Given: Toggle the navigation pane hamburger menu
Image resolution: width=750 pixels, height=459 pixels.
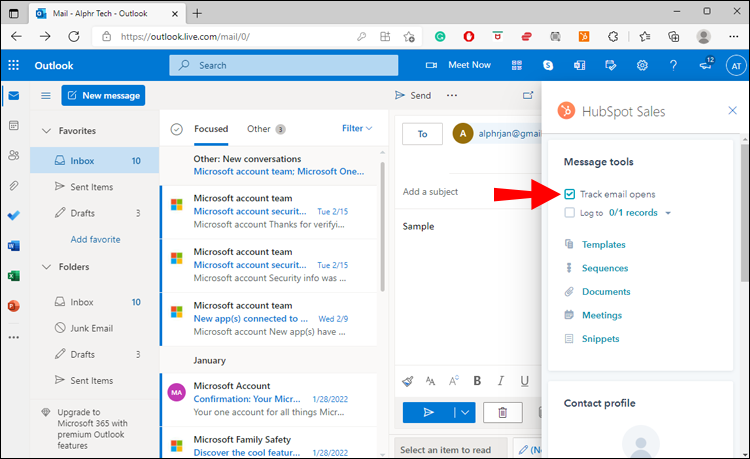Looking at the screenshot, I should tap(46, 96).
